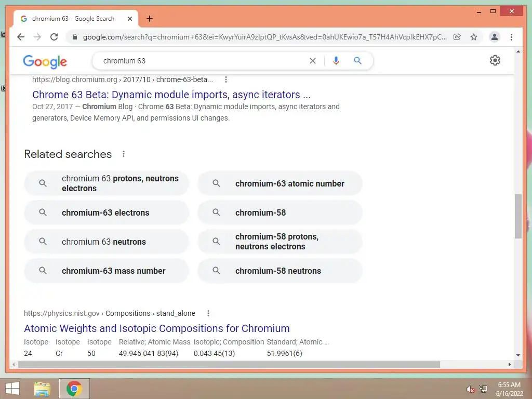Viewport: 532px width, 399px height.
Task: Click the muted volume tray icon
Action: click(470, 389)
